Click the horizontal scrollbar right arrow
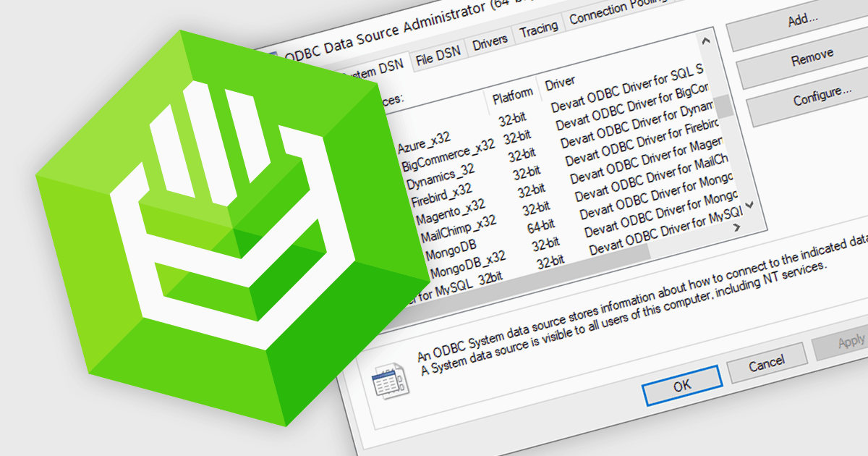Screen dimensions: 868x456 [736, 227]
